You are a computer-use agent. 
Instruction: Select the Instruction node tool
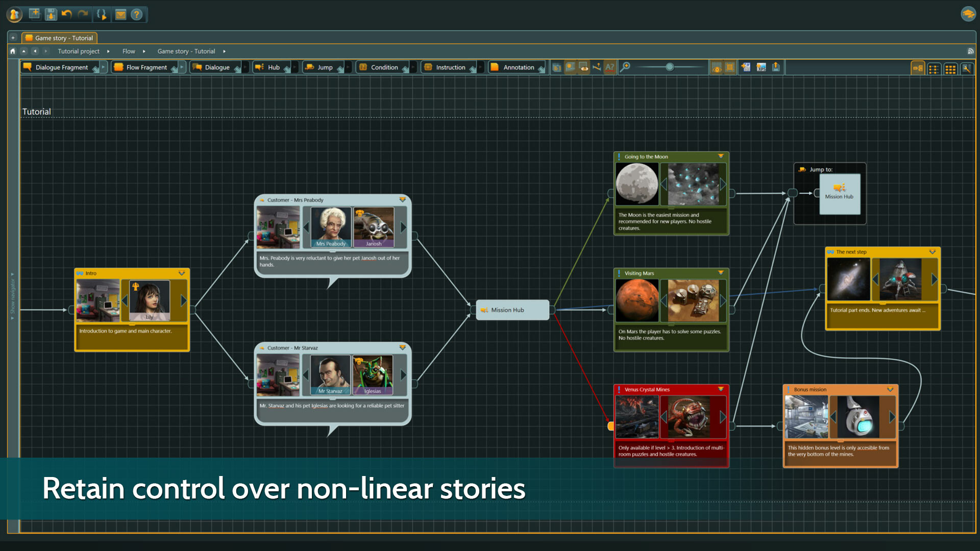pyautogui.click(x=447, y=67)
